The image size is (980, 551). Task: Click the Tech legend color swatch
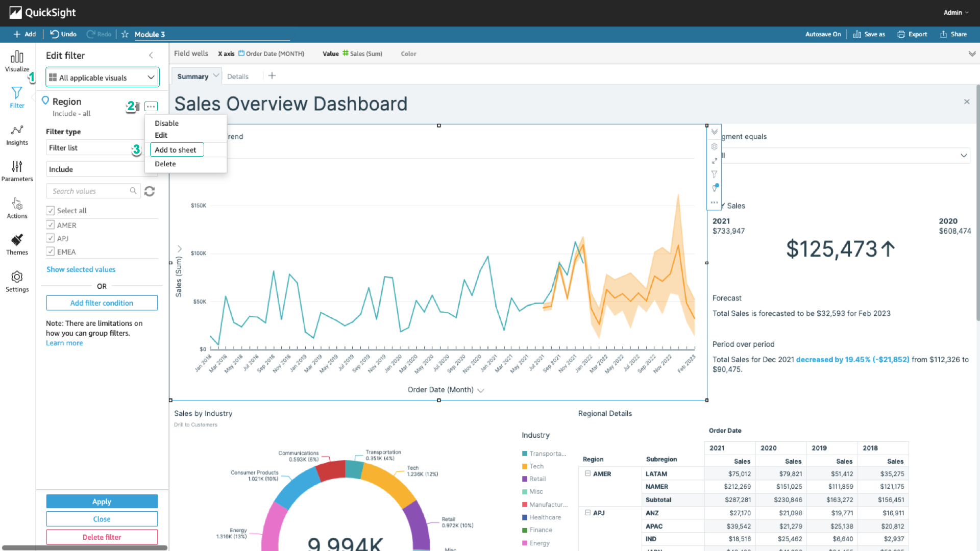525,466
